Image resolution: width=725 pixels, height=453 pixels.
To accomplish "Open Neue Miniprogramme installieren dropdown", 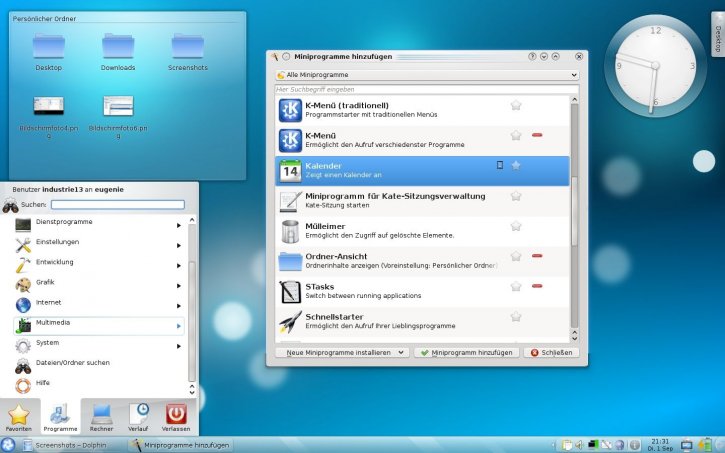I will [342, 353].
